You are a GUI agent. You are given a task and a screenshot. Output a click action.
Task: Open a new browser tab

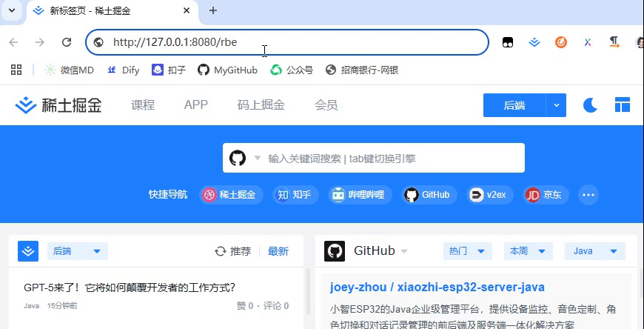tap(212, 10)
